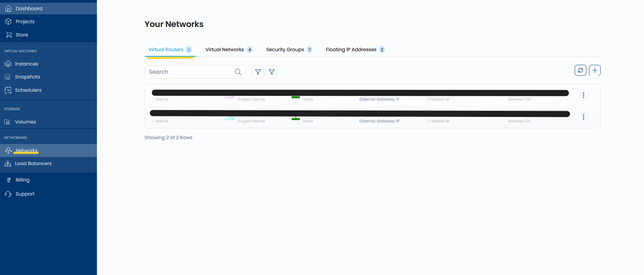The width and height of the screenshot is (644, 275).
Task: Click the Snapshots camera icon
Action: [8, 77]
